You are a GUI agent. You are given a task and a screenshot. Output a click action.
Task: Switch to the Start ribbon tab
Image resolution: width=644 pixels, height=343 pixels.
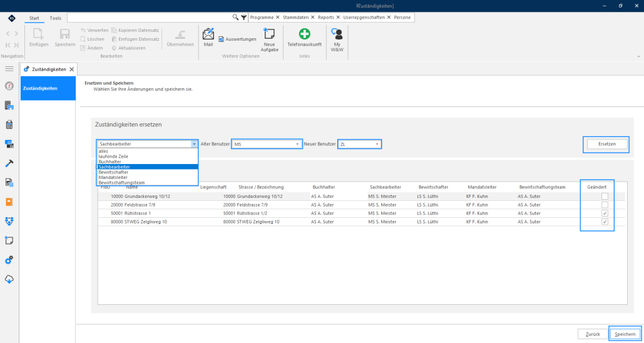pyautogui.click(x=34, y=18)
